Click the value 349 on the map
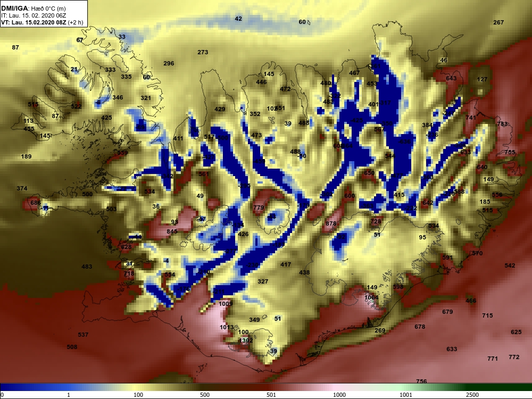Screen dimensions: 532x399 coord(254,320)
